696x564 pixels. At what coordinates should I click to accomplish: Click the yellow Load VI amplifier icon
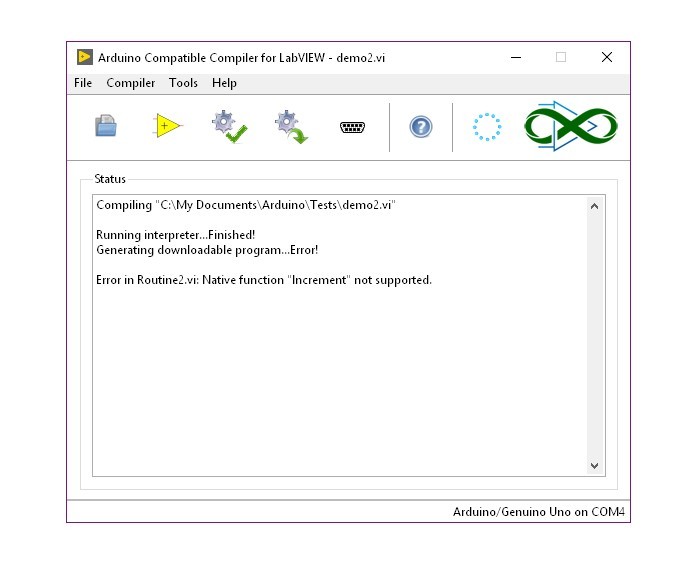(x=167, y=126)
